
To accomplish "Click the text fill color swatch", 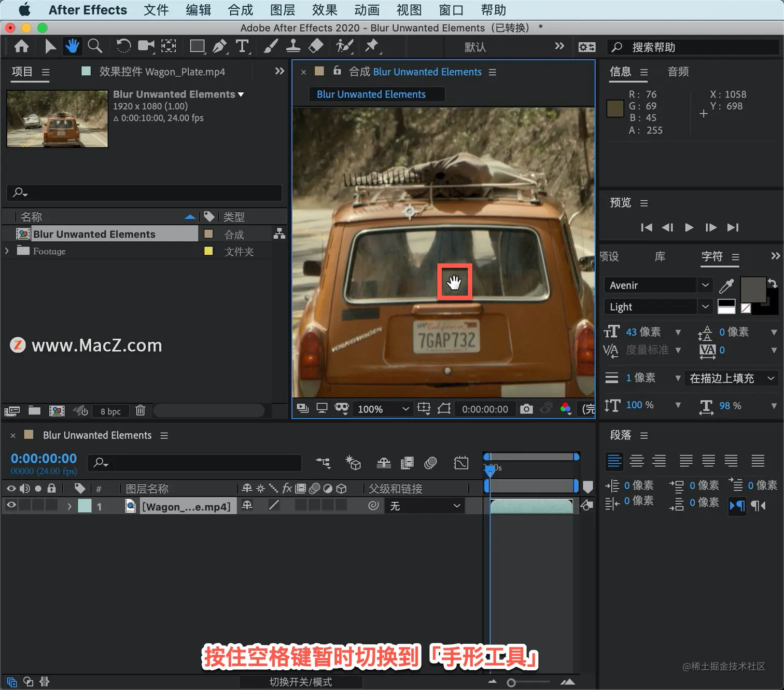I will point(752,289).
